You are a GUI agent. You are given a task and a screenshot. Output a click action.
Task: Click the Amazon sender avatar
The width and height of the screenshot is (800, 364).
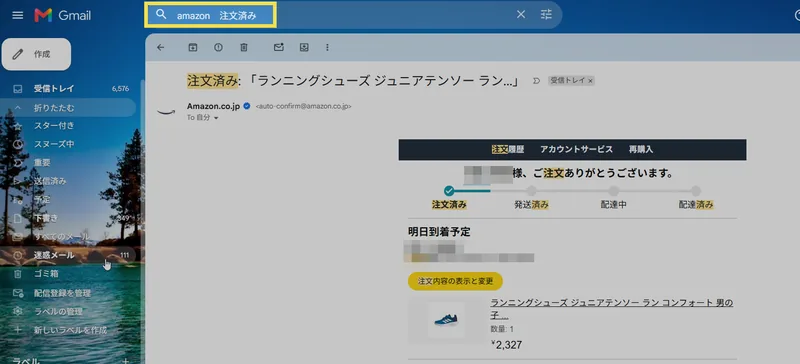pyautogui.click(x=166, y=111)
